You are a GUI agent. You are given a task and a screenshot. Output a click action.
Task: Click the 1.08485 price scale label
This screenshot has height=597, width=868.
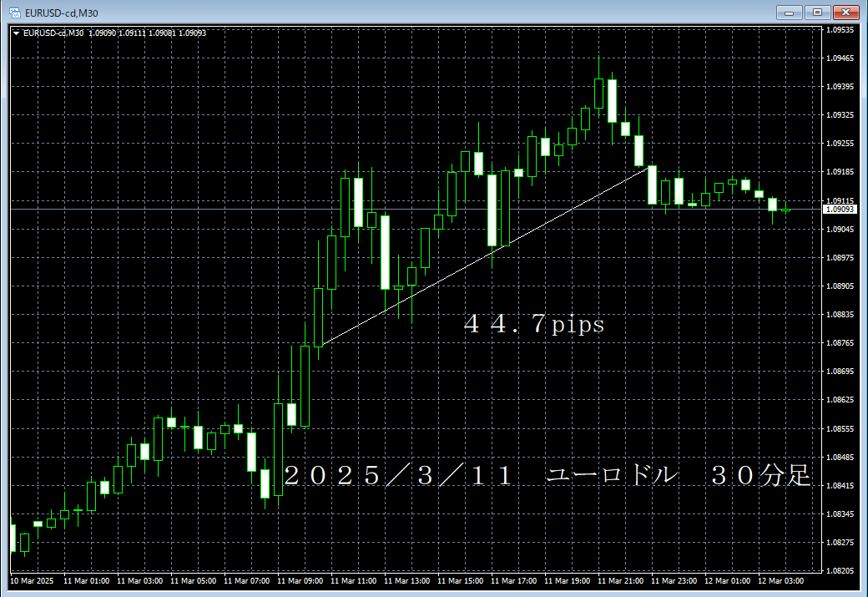pyautogui.click(x=840, y=458)
